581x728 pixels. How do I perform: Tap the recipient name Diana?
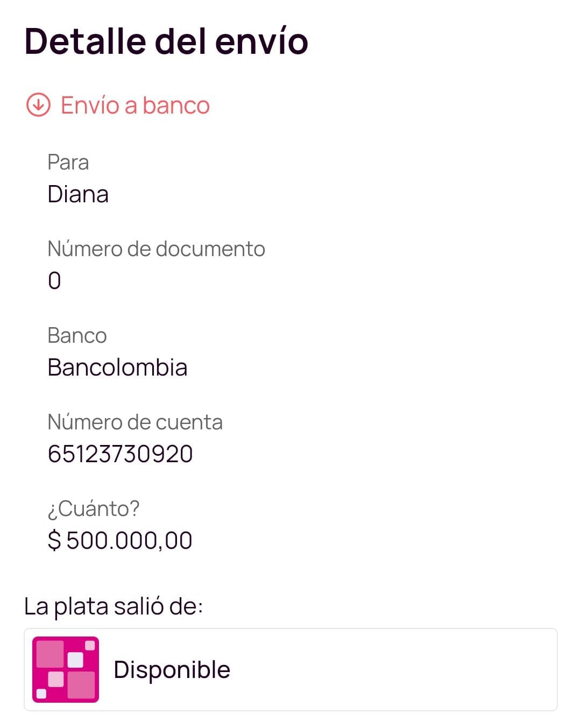pos(78,194)
